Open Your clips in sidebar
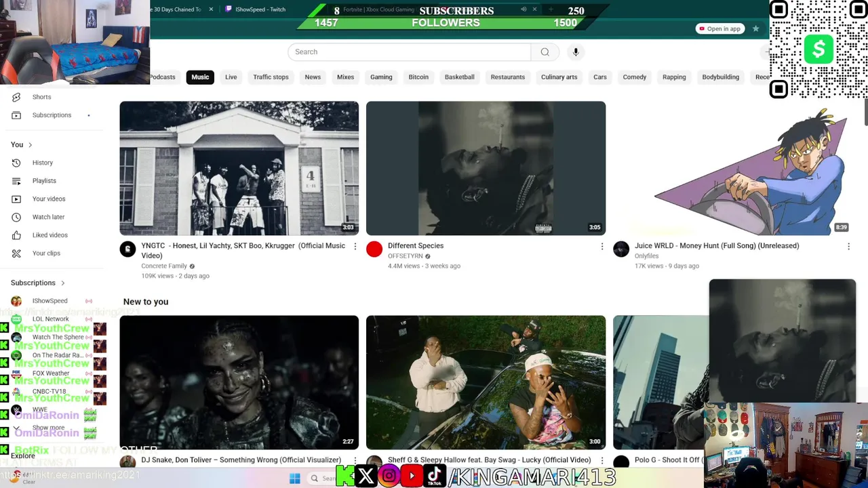Image resolution: width=868 pixels, height=488 pixels. point(46,253)
